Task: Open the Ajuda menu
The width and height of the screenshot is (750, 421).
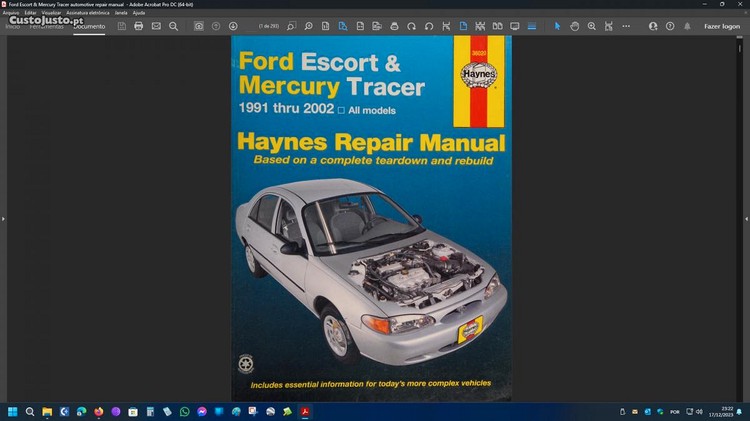Action: tap(139, 13)
